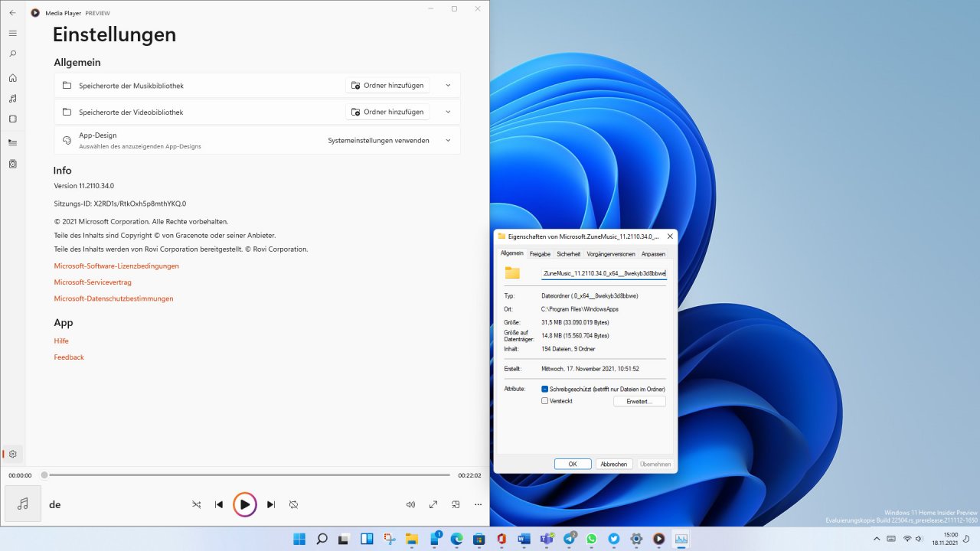Open Twitter from taskbar
The image size is (980, 551).
tap(614, 539)
